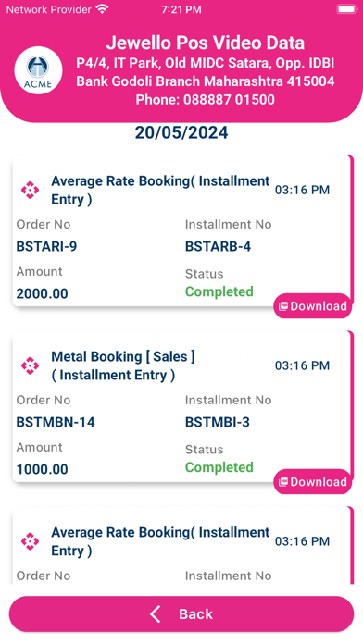Go back using the Back button
This screenshot has width=363, height=644.
point(181,614)
